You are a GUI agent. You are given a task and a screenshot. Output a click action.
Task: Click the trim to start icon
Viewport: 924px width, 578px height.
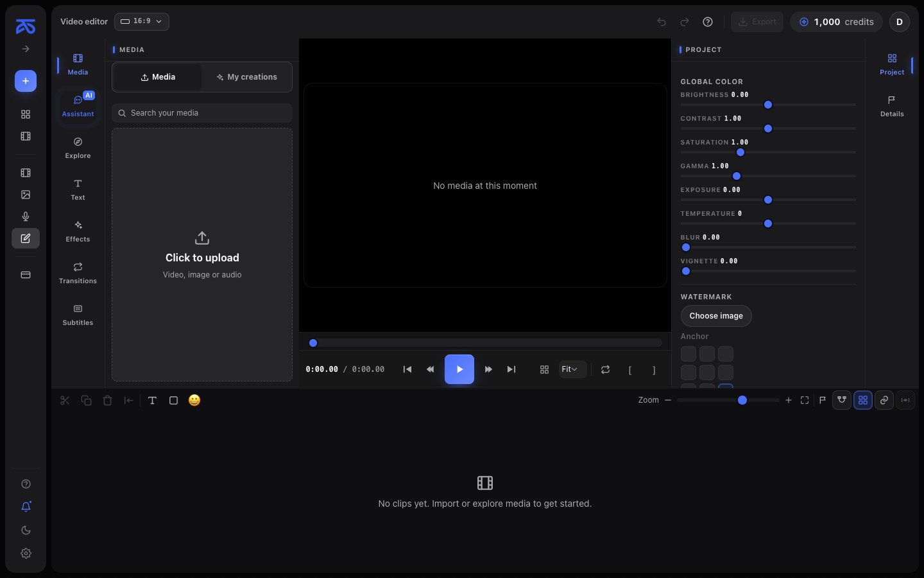[128, 400]
